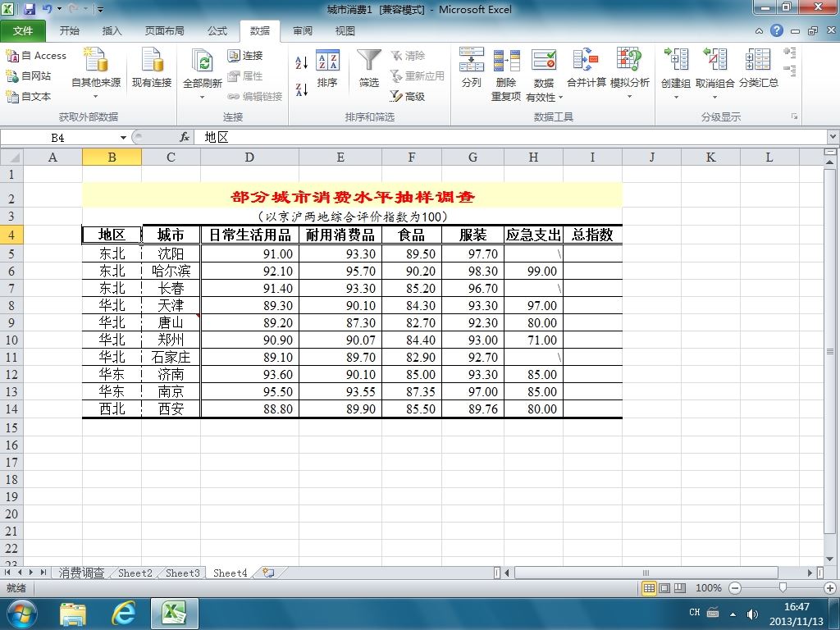Customize the quick access toolbar dropdown

(x=100, y=10)
